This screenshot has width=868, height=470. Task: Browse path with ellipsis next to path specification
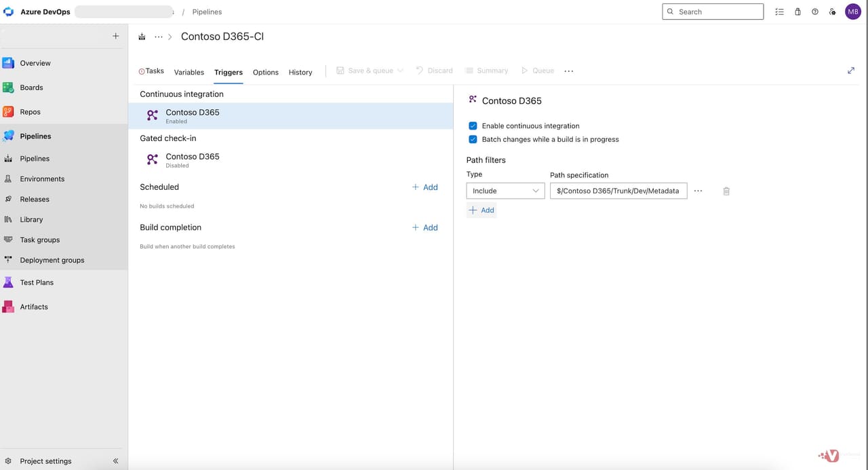pyautogui.click(x=698, y=191)
